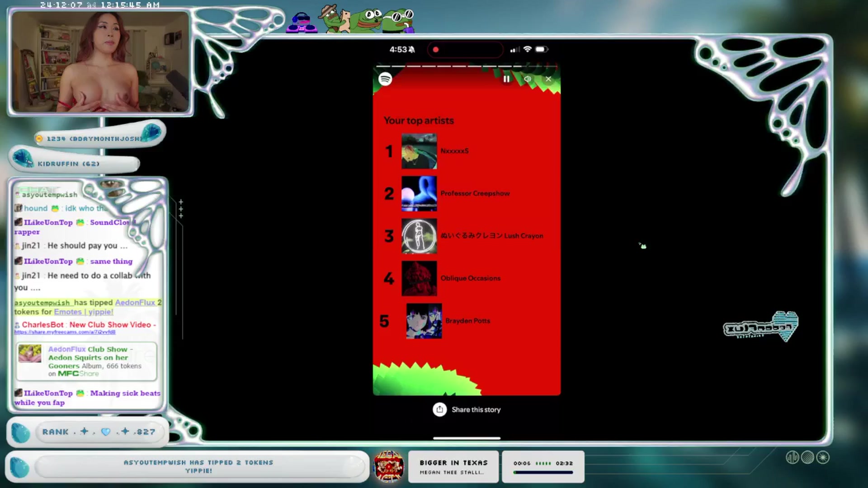Click the elapsed time 00:06
The height and width of the screenshot is (488, 868).
pos(522,463)
